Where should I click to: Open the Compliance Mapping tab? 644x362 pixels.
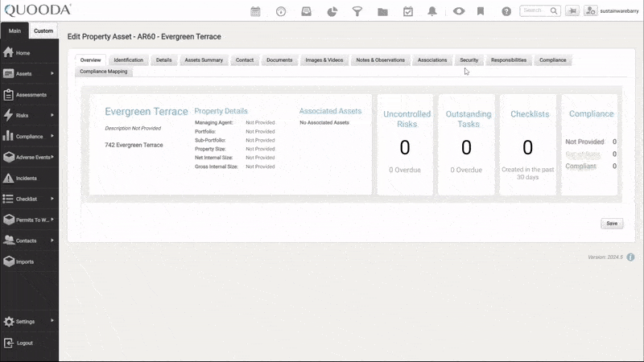(104, 72)
